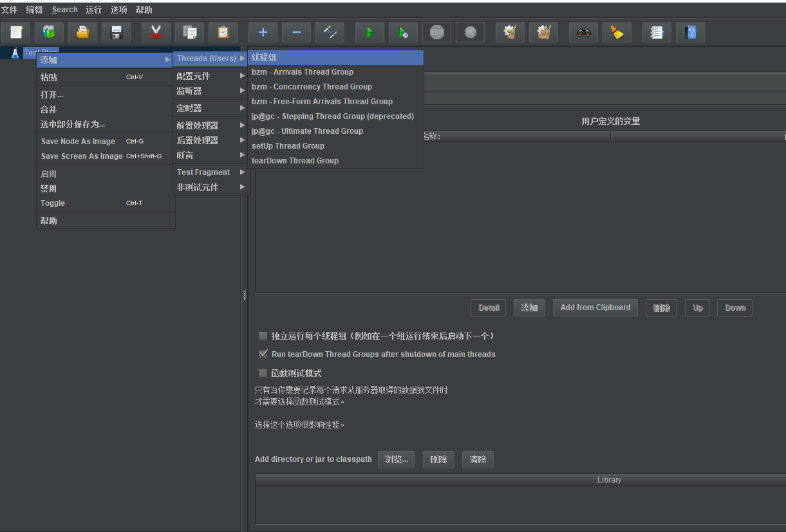
Task: Select 线程组 from submenu
Action: click(x=335, y=57)
